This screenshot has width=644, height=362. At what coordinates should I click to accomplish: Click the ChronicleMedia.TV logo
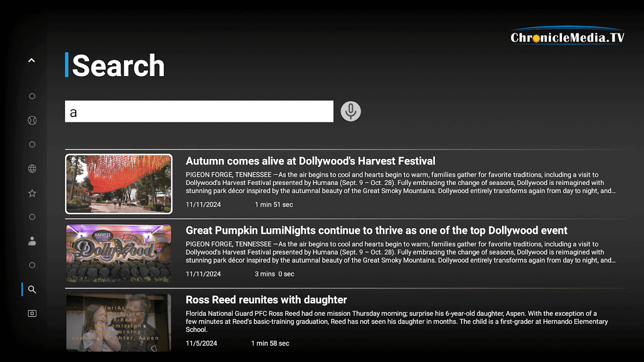567,36
